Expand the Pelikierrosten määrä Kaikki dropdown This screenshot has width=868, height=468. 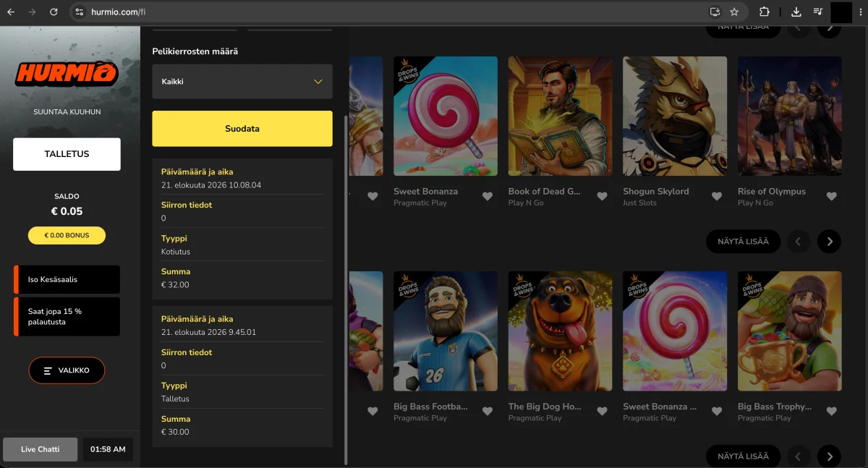click(x=242, y=82)
